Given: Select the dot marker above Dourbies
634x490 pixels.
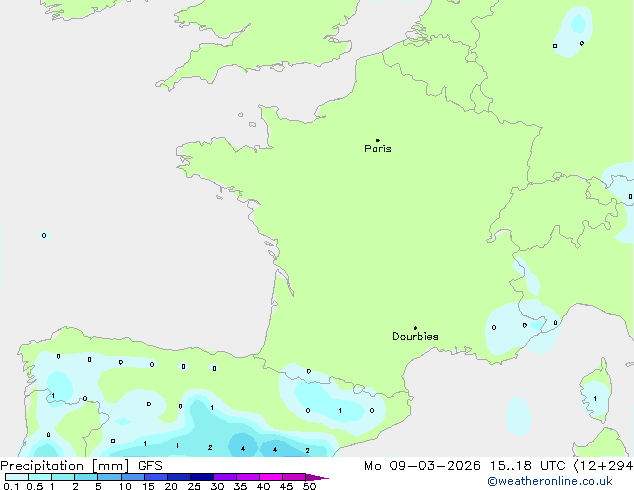Looking at the screenshot, I should pyautogui.click(x=415, y=328).
